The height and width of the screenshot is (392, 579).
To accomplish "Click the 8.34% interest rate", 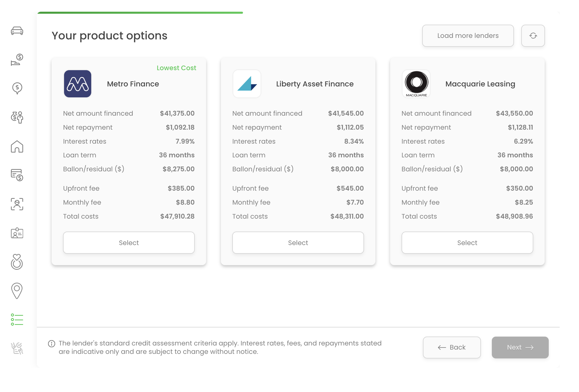I will point(354,141).
